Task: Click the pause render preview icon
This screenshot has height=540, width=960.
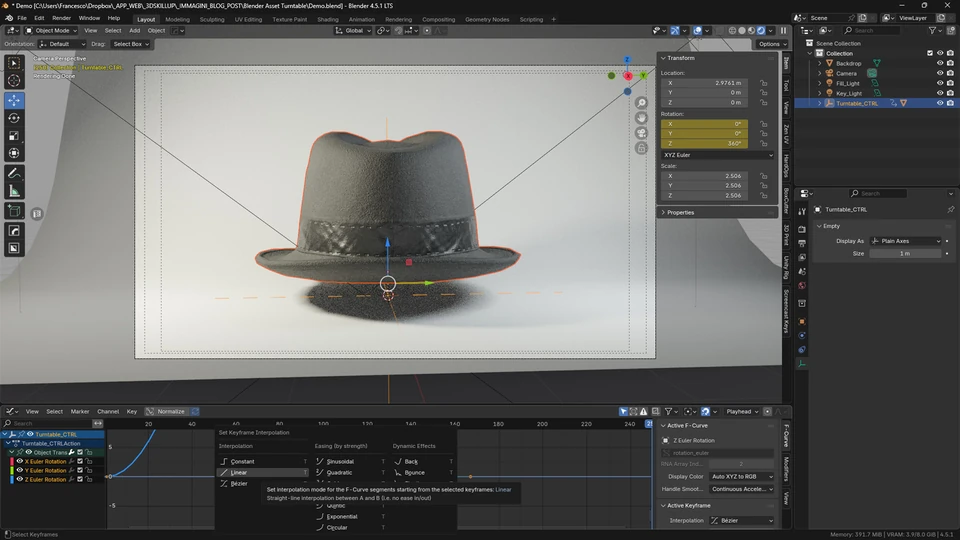Action: tap(783, 30)
